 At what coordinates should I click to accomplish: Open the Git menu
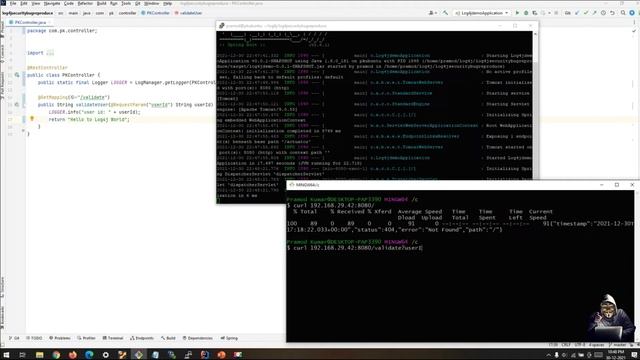coord(138,3)
